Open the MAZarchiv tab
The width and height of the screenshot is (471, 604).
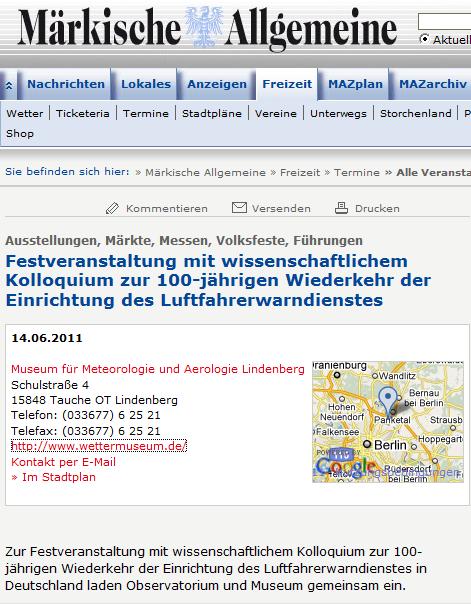click(432, 84)
